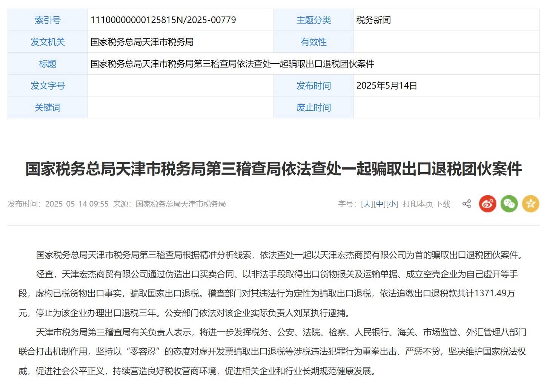The image size is (544, 392).
Task: Click the 有效性 label cell
Action: 313,42
